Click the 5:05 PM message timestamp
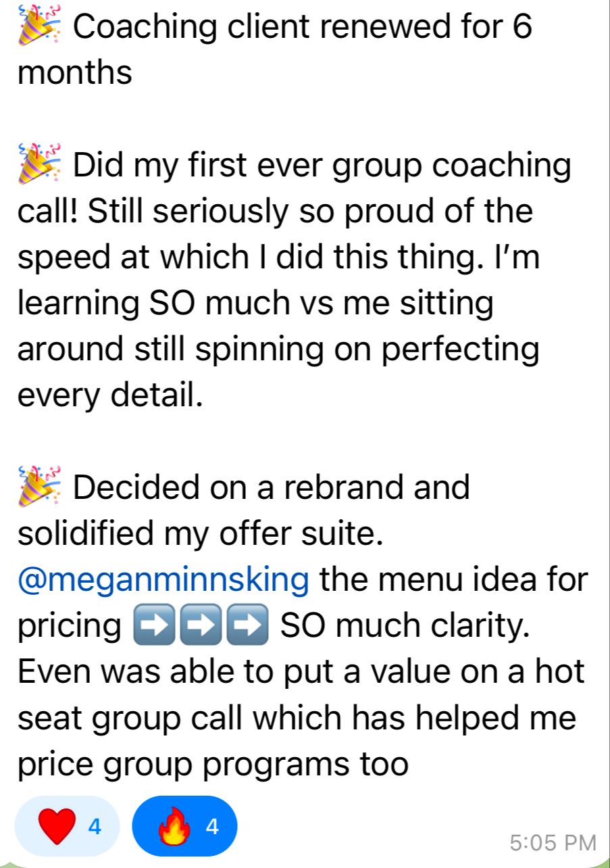610x868 pixels. coord(553,842)
